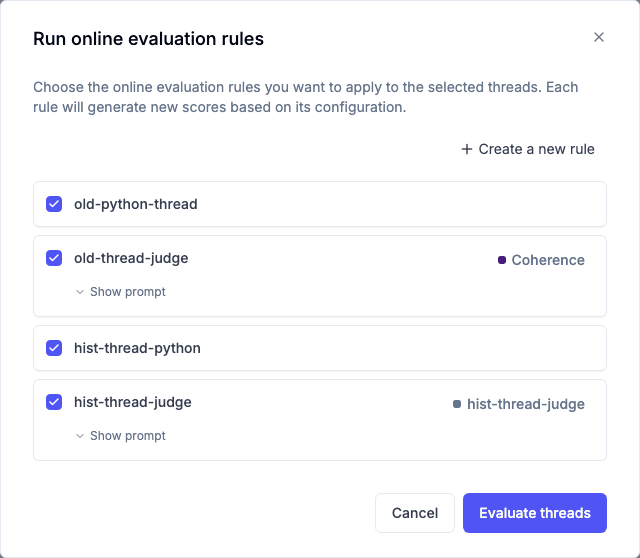Uncheck the old-thread-judge rule checkbox
This screenshot has width=640, height=558.
click(54, 258)
